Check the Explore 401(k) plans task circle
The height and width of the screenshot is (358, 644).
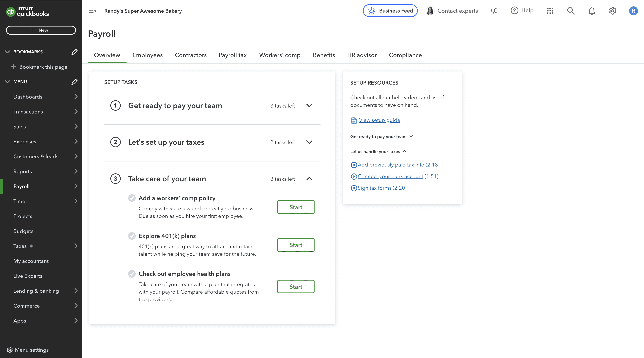tap(132, 236)
